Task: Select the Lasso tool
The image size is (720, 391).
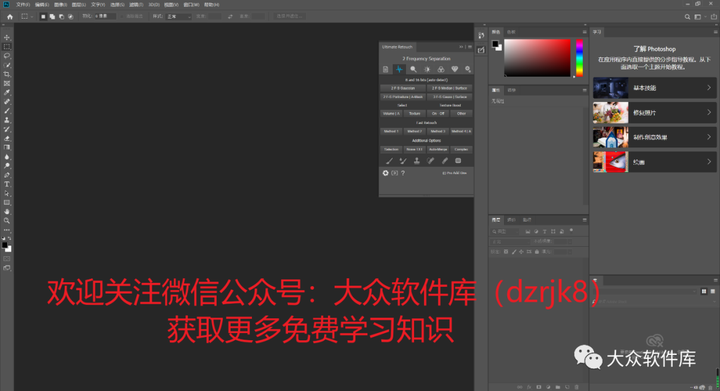Action: (x=7, y=56)
